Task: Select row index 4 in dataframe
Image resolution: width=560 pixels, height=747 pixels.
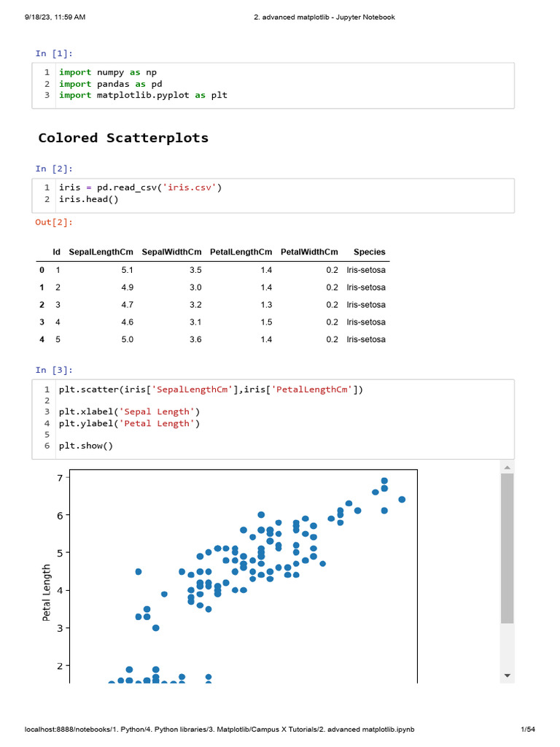Action: pos(42,339)
